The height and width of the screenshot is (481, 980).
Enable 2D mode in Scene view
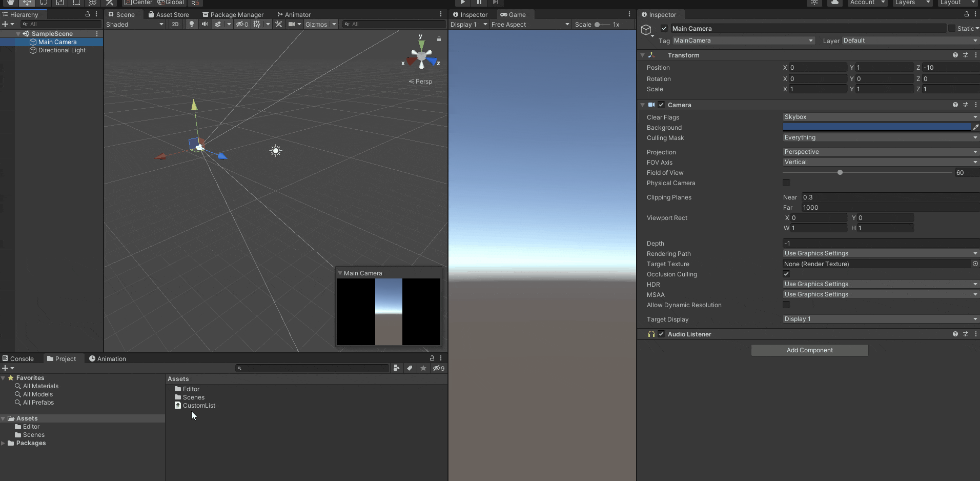point(175,24)
